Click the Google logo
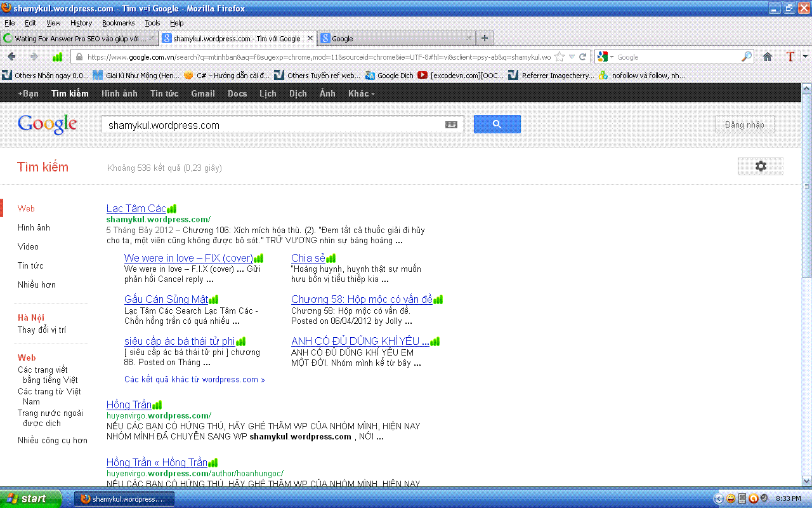The height and width of the screenshot is (508, 812). [x=48, y=124]
